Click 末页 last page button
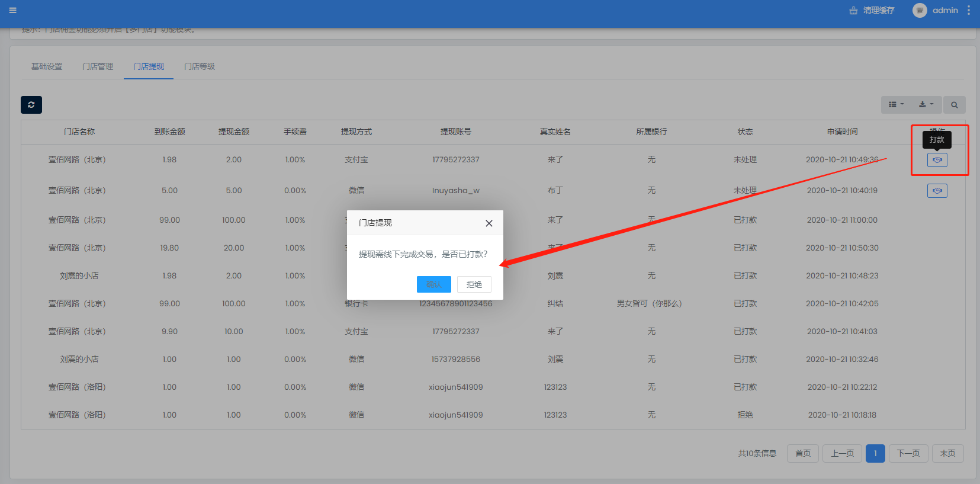The height and width of the screenshot is (484, 980). click(947, 453)
